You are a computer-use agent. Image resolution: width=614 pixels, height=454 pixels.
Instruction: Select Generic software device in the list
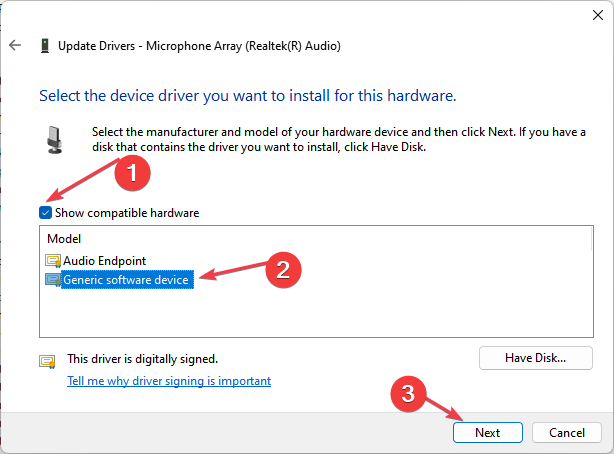[126, 280]
